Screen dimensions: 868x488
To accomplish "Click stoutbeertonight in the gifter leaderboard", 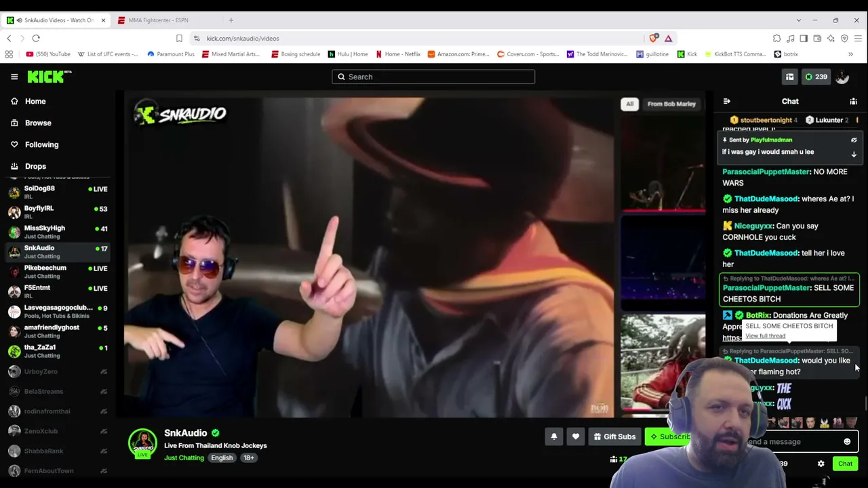I will click(x=766, y=120).
